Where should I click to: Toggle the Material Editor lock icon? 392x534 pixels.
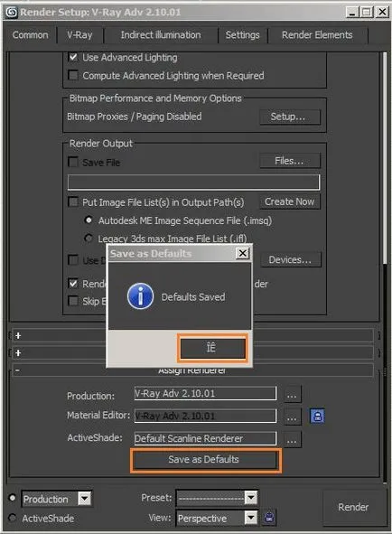(x=317, y=416)
